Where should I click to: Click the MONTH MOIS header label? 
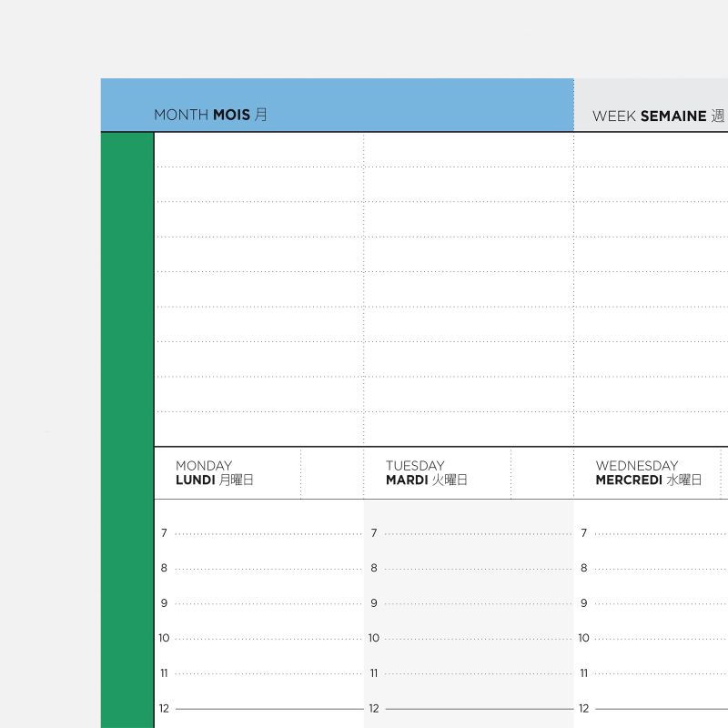[210, 116]
